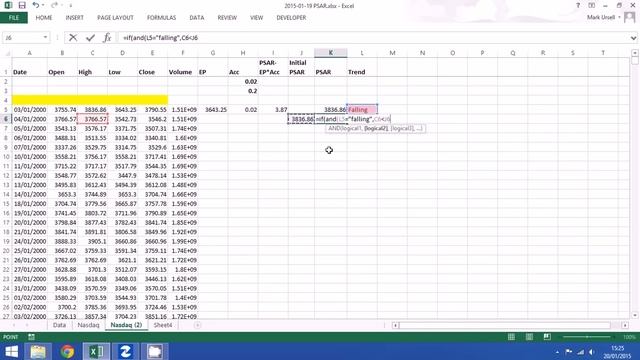Click the Name Box field
Screen dimensions: 640x360
tap(22, 38)
